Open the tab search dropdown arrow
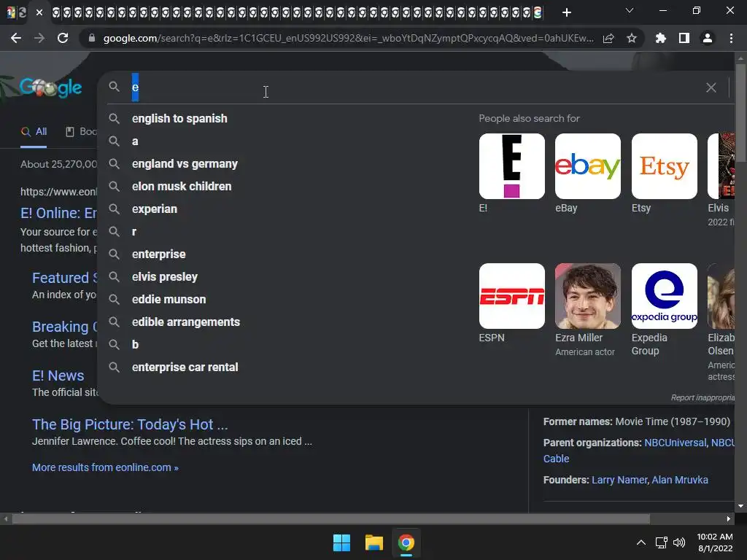Image resolution: width=747 pixels, height=560 pixels. pyautogui.click(x=630, y=10)
